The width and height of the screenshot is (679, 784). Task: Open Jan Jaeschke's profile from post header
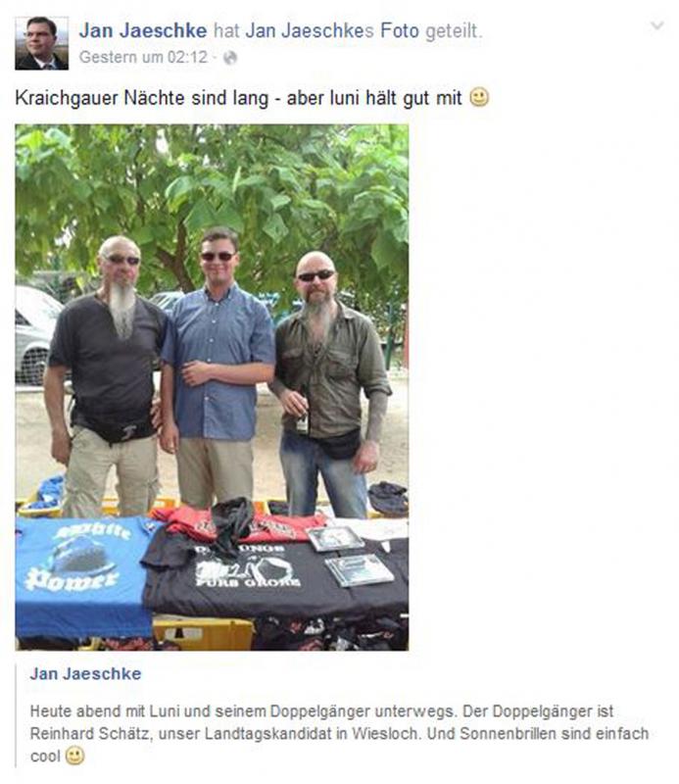coord(143,30)
